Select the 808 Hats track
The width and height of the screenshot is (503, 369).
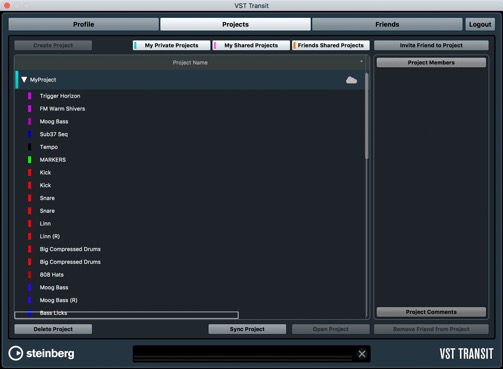(x=52, y=275)
